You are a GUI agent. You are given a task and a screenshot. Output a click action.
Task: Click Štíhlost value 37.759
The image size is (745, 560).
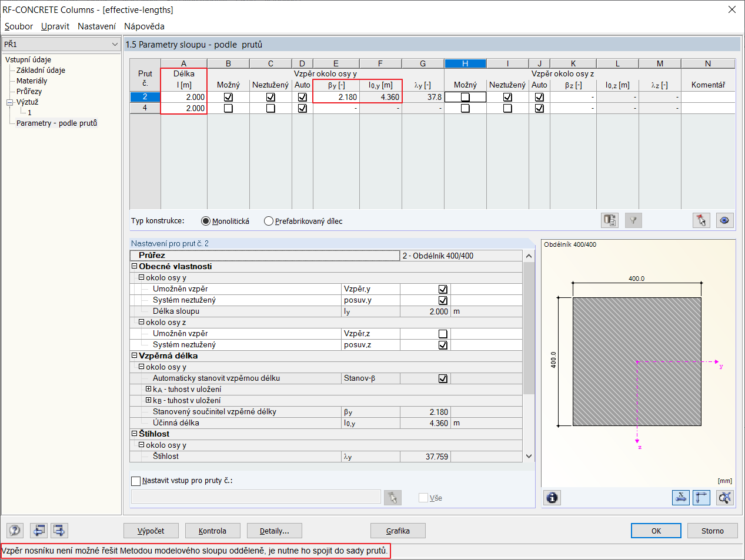click(425, 457)
